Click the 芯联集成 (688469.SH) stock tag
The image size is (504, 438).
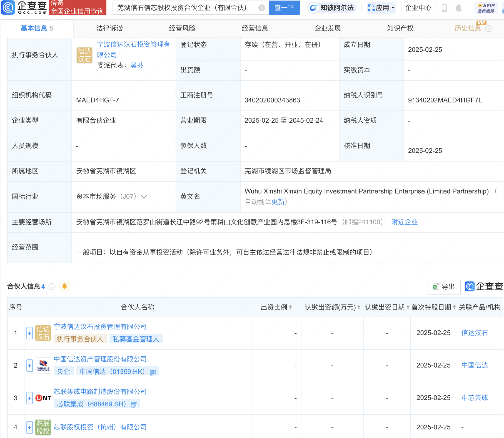pyautogui.click(x=97, y=404)
